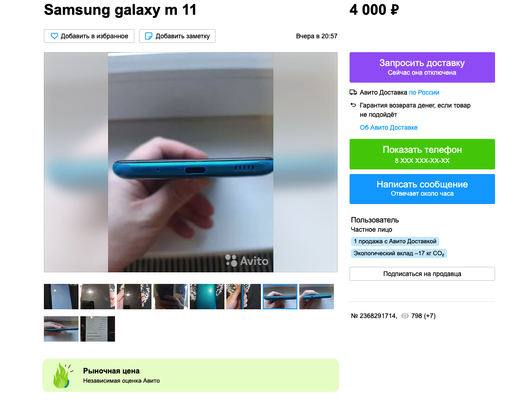Click the delivery truck icon near Авито Доставка
Viewport: 532px width, 403px height.
click(x=353, y=92)
